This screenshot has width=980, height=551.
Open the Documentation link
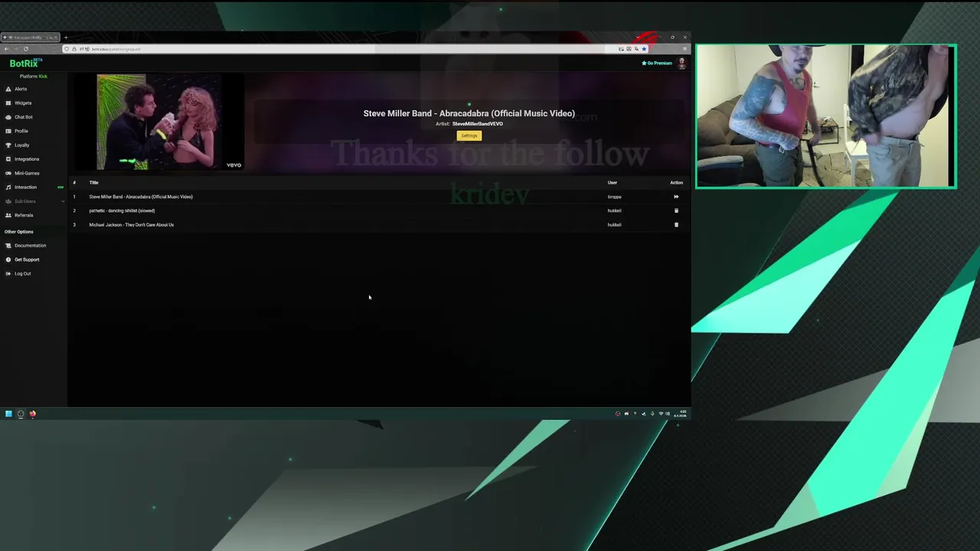30,246
